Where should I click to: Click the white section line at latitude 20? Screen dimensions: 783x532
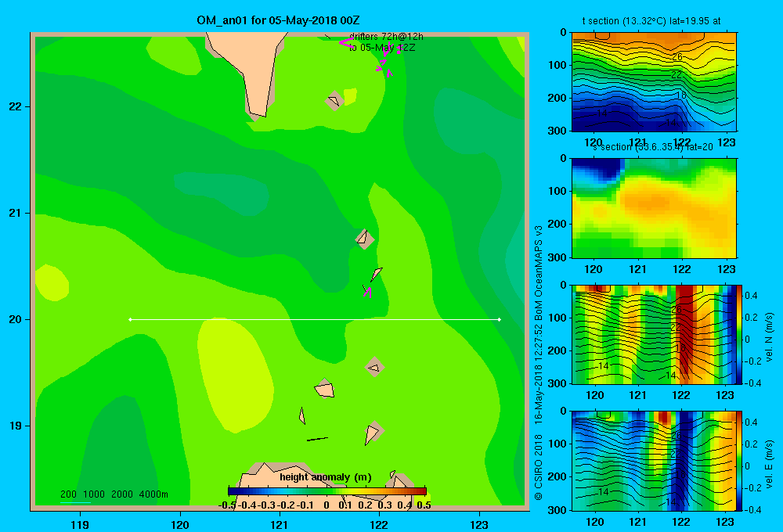pyautogui.click(x=315, y=319)
